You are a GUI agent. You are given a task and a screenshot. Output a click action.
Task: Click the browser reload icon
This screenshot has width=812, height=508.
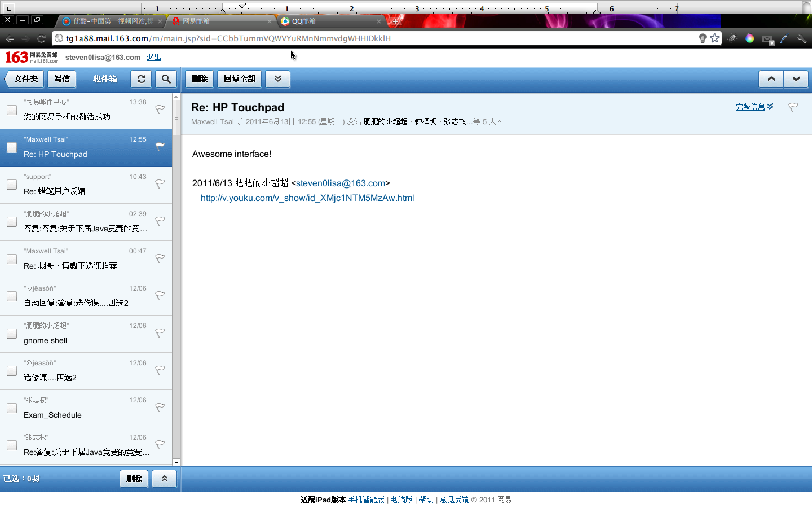click(x=41, y=38)
